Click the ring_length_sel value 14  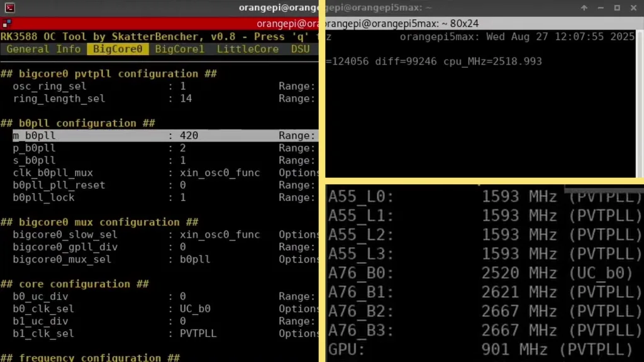click(x=186, y=99)
